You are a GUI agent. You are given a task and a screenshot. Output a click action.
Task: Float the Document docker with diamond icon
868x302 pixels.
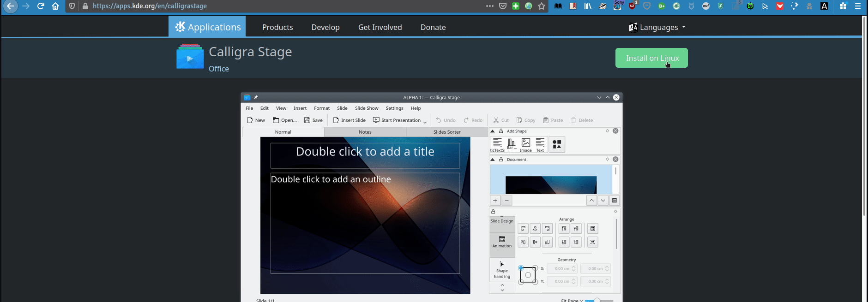click(608, 159)
